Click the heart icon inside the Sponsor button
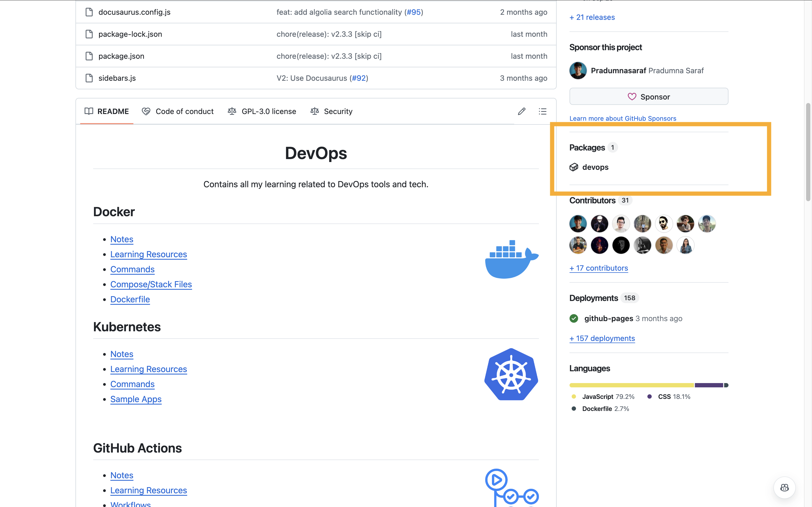Viewport: 812px width, 507px height. [632, 97]
